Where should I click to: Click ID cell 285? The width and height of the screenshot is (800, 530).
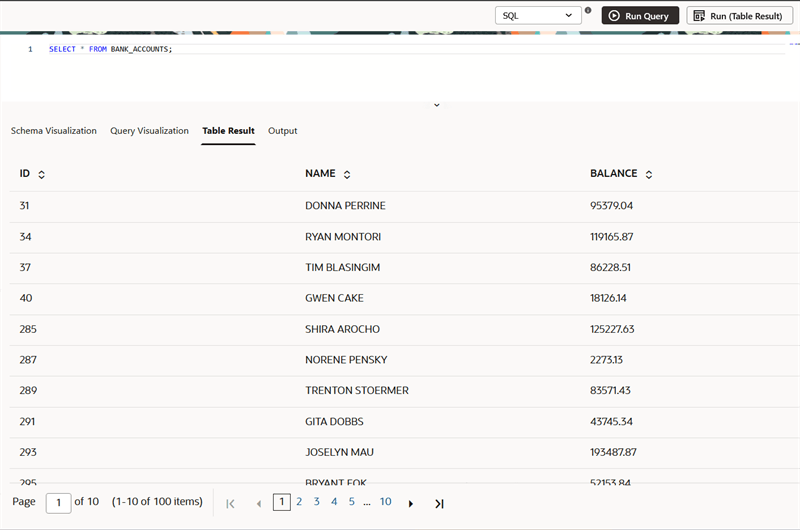[28, 329]
